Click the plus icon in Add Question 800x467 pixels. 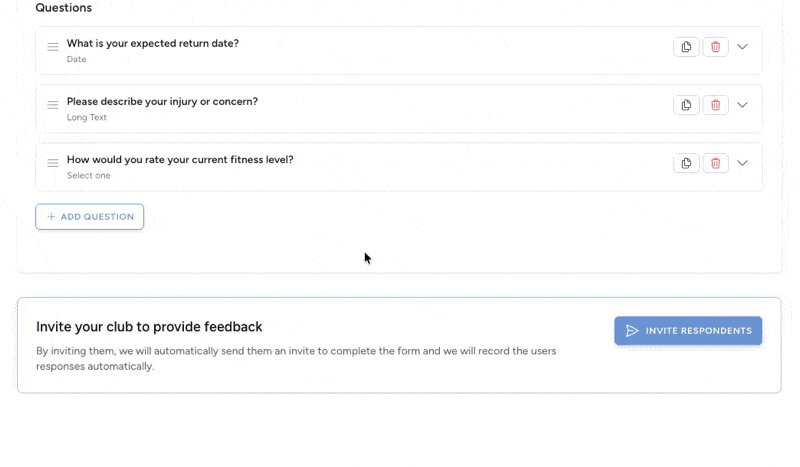coord(51,217)
